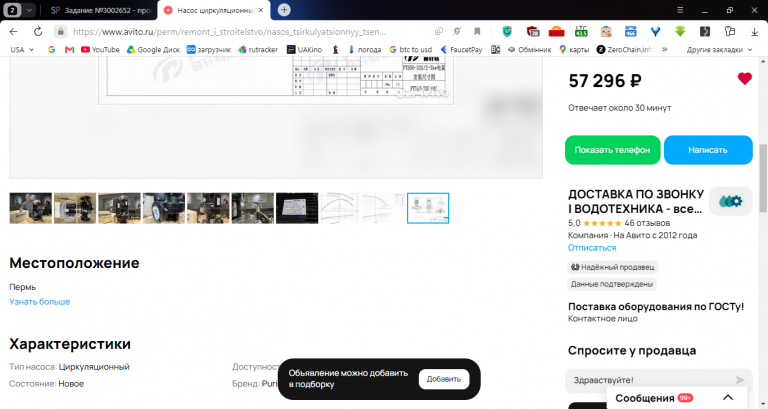This screenshot has width=768, height=409.
Task: Open the seller name ДОСТАВКА ПО ЗВОНКУ
Action: pyautogui.click(x=636, y=201)
